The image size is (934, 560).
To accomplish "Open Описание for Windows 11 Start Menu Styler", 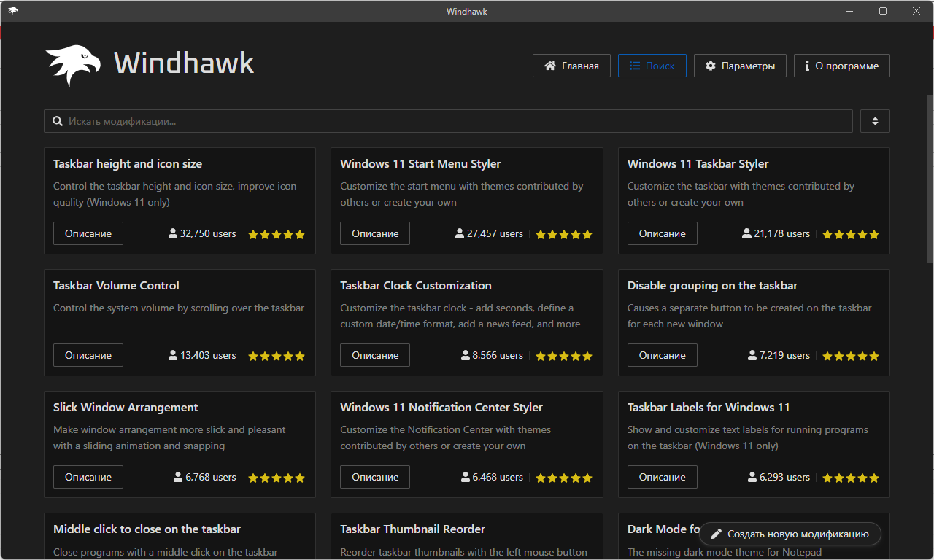I will click(375, 233).
